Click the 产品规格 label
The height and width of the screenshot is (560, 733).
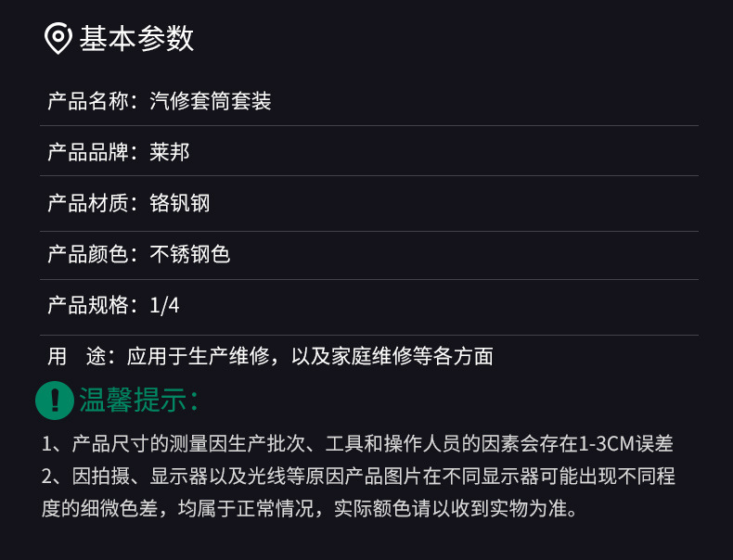pyautogui.click(x=88, y=305)
